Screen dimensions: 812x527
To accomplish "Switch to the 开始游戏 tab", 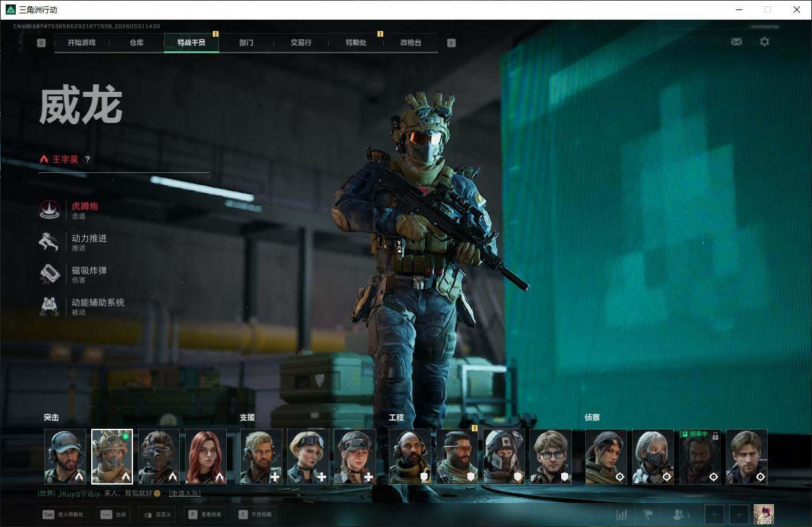I will [x=82, y=43].
